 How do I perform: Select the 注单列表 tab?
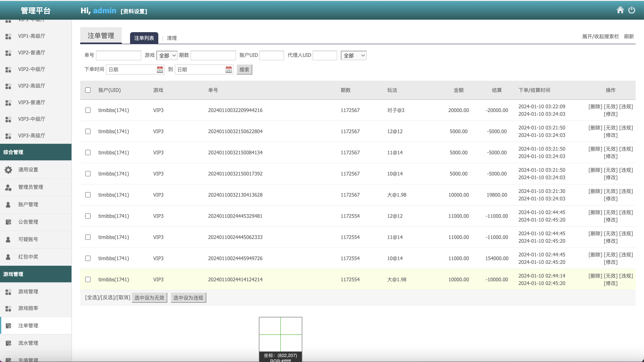click(x=144, y=38)
